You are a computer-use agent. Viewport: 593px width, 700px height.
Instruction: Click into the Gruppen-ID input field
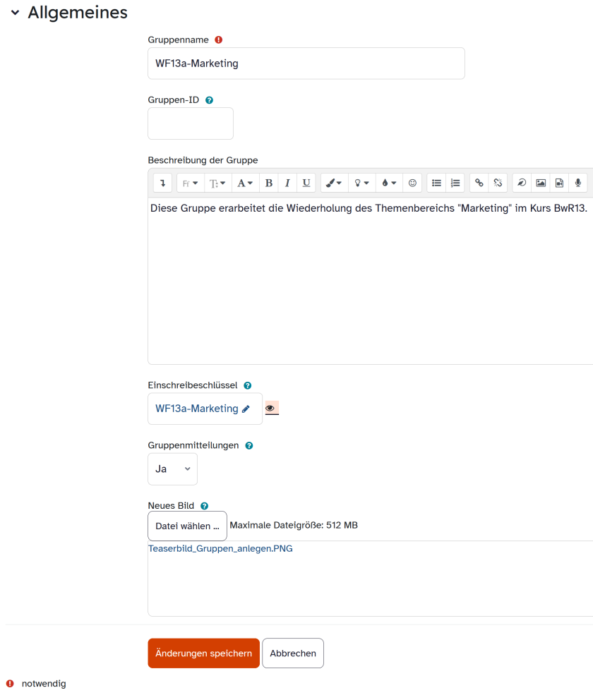[x=191, y=123]
